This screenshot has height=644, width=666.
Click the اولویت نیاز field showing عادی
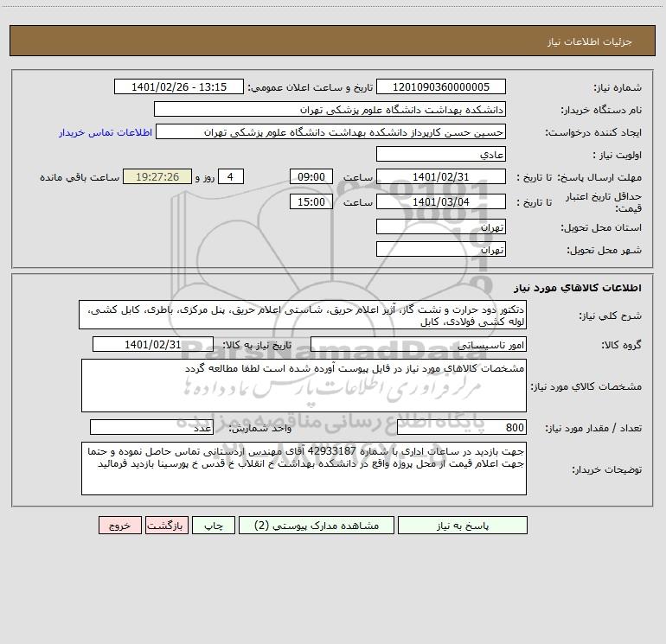coord(441,154)
